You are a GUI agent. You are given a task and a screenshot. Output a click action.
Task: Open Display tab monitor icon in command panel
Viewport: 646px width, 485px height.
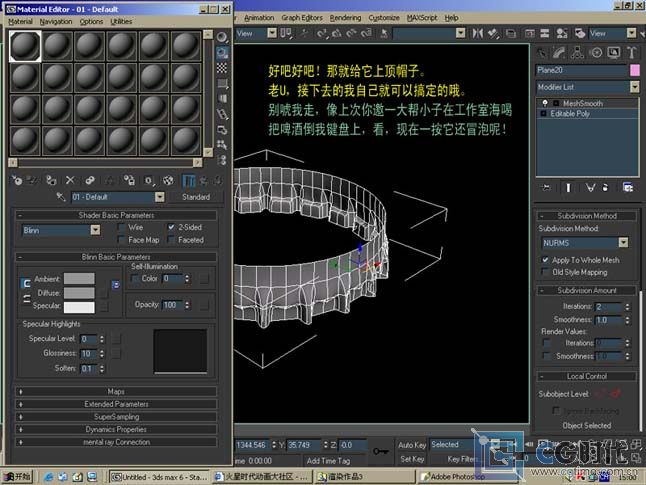pos(614,52)
